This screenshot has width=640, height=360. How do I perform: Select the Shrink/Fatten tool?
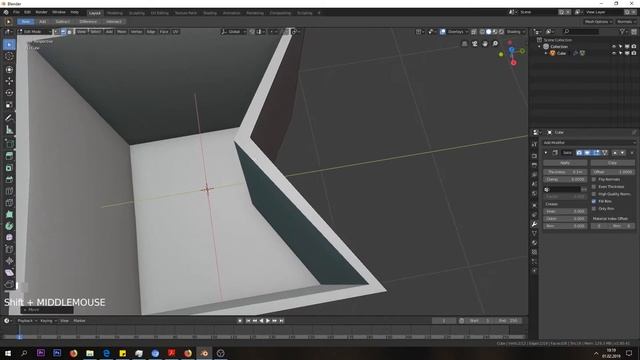(9, 260)
